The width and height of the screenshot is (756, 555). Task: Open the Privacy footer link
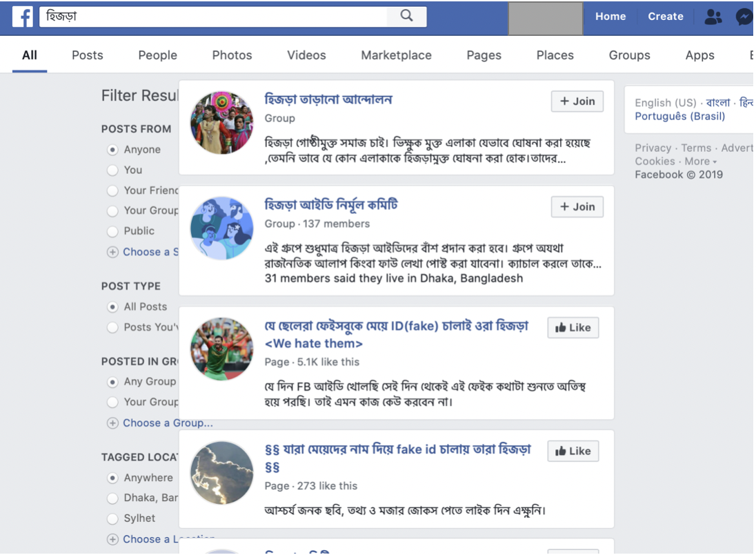click(x=653, y=148)
